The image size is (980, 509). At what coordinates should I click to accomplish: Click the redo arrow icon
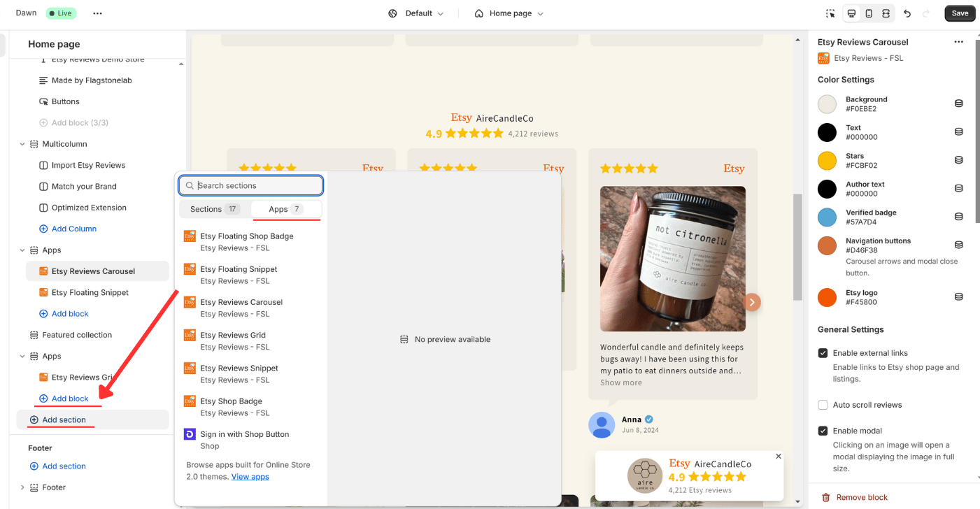[x=926, y=13]
